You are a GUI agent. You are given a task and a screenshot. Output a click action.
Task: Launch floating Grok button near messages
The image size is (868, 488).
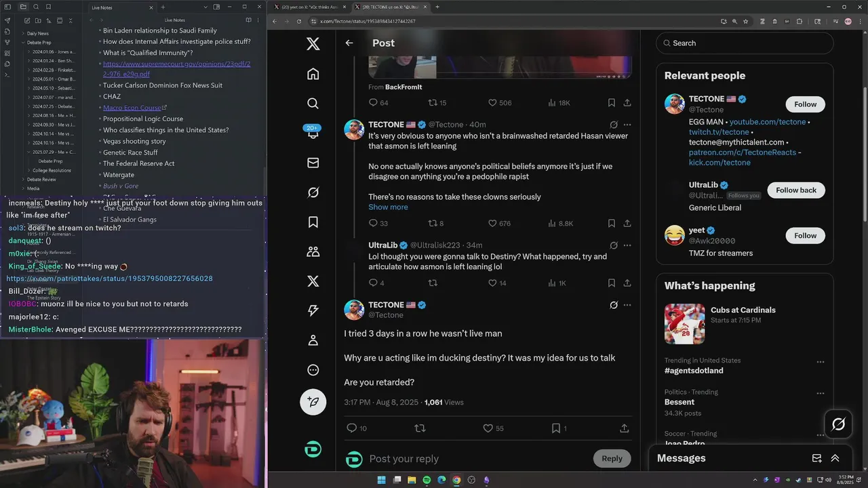click(x=838, y=424)
